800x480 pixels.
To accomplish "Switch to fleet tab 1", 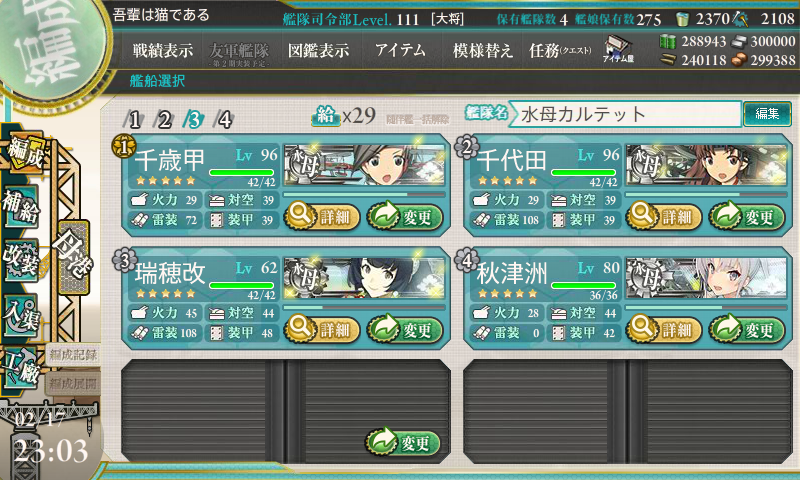I will (133, 119).
